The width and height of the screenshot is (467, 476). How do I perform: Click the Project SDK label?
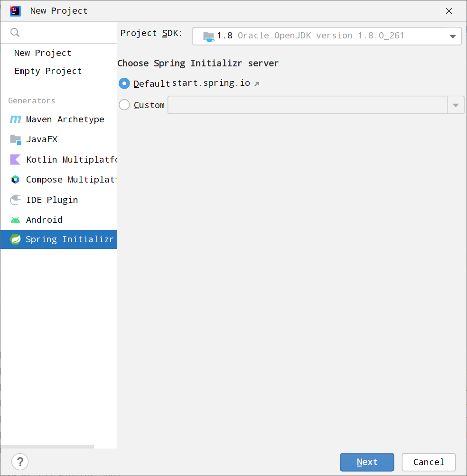pyautogui.click(x=151, y=33)
